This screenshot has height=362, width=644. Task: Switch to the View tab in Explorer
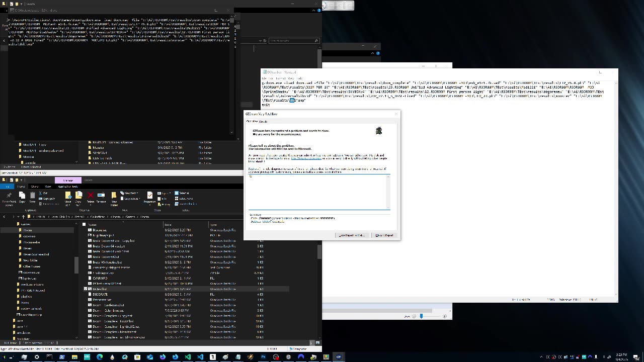[48, 186]
